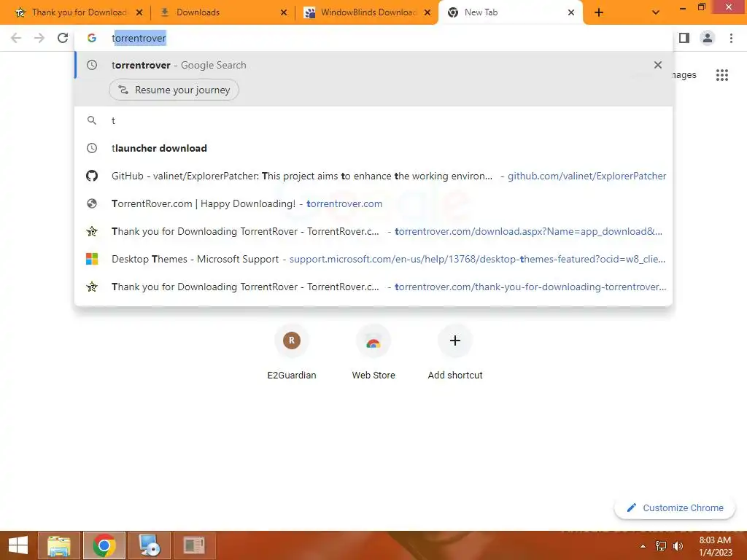The image size is (747, 560).
Task: Open the Web Store shortcut
Action: pos(373,353)
